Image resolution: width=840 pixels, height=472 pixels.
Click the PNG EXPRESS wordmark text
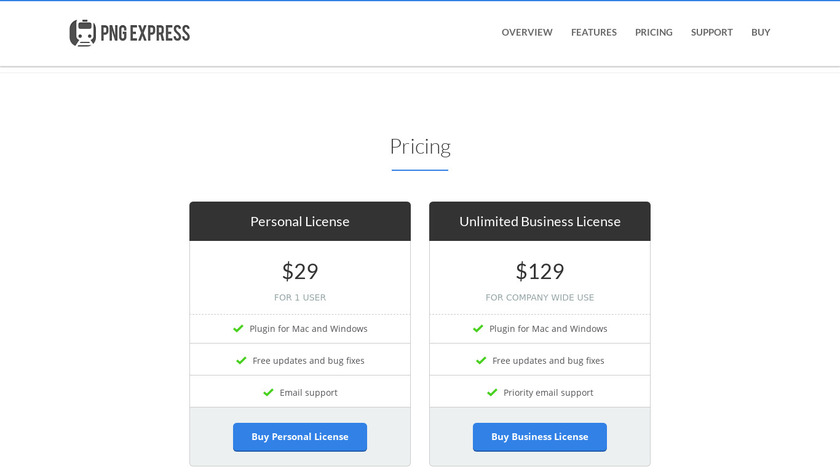[145, 33]
